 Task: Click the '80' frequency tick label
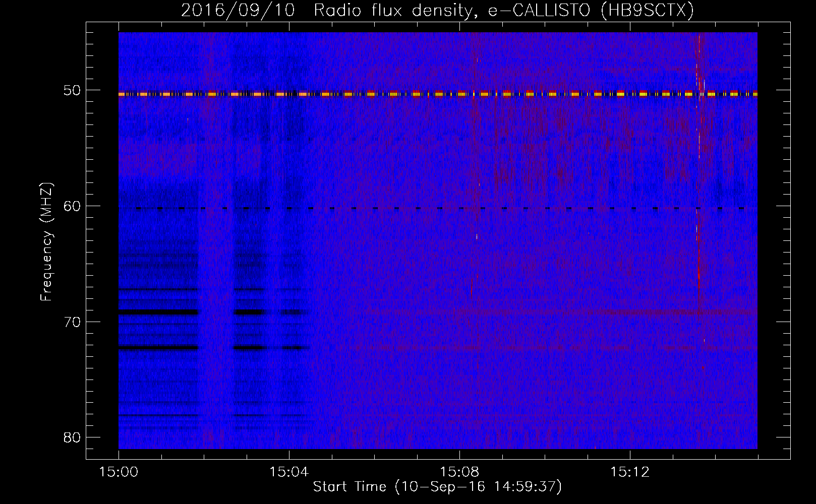(72, 437)
